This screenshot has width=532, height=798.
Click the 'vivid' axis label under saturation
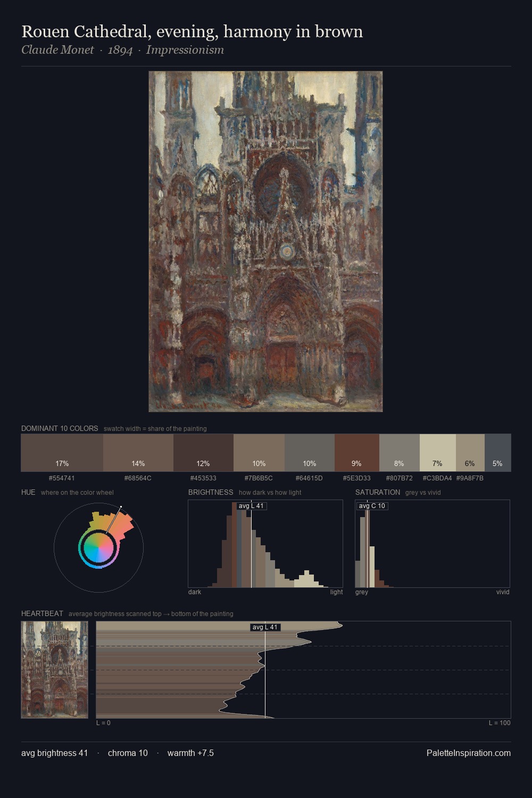pyautogui.click(x=503, y=592)
